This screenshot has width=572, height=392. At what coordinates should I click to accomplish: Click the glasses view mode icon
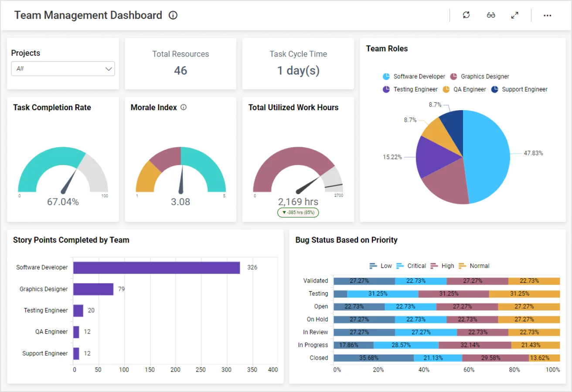(x=491, y=15)
